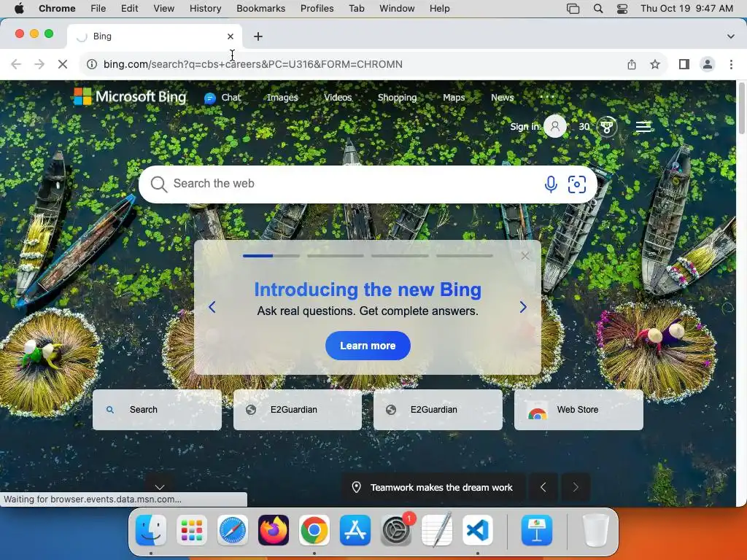Screen dimensions: 747x560
Task: Click Teamwork makes the dream work caption
Action: click(x=441, y=488)
